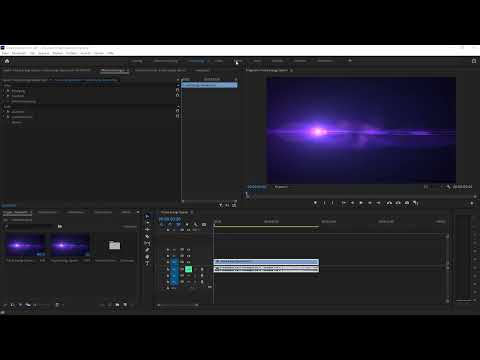Viewport: 480px width, 360px height.
Task: Step back one frame in Program monitor
Action: 352,203
